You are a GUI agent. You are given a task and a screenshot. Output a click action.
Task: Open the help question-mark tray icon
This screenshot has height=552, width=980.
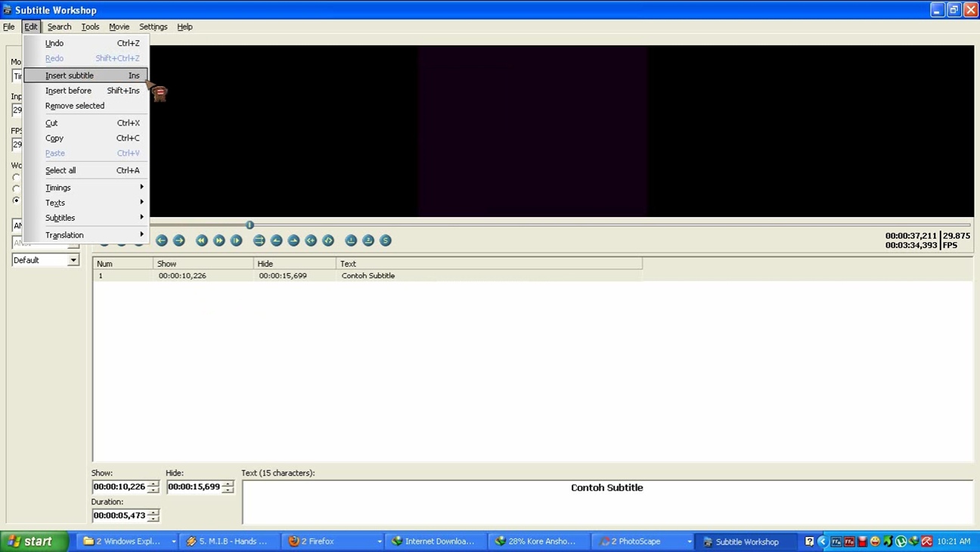point(809,541)
